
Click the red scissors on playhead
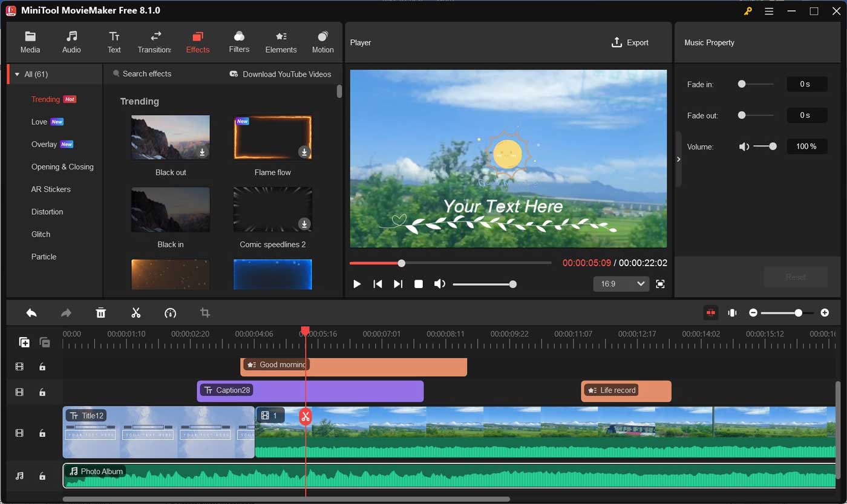[306, 416]
